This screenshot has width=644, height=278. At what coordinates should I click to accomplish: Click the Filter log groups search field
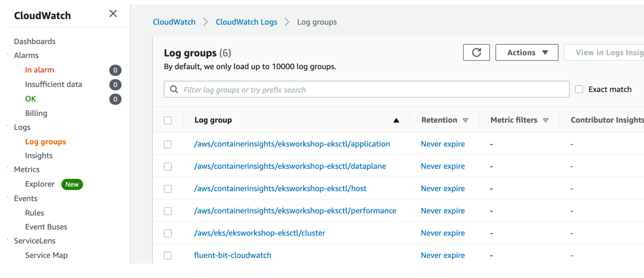click(366, 89)
